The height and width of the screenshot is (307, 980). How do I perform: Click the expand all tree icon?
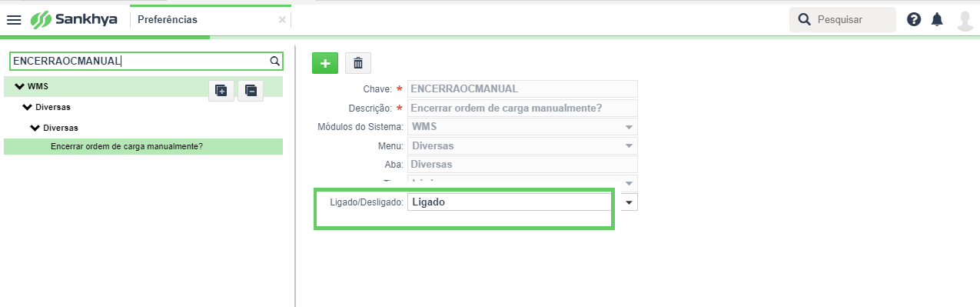221,90
